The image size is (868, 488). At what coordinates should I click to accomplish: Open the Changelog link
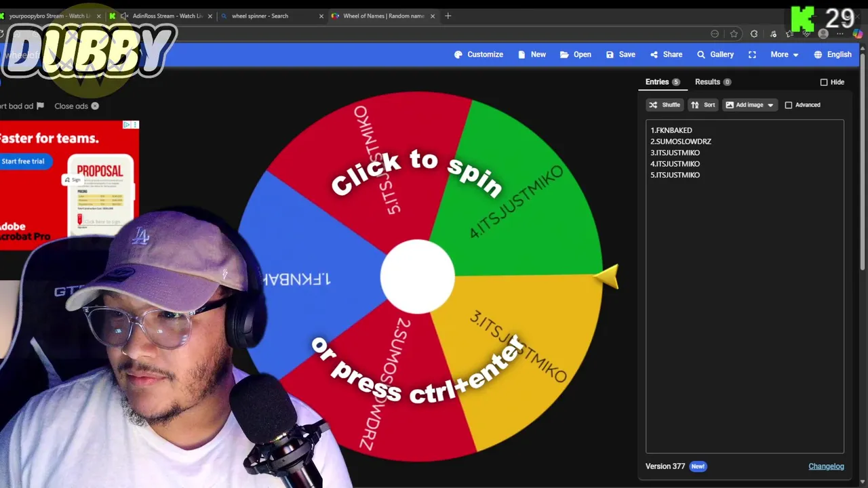[826, 466]
